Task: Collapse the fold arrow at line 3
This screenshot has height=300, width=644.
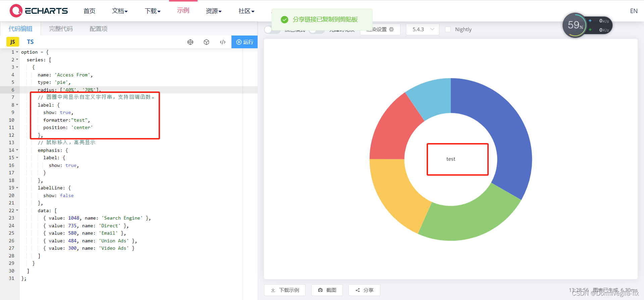Action: click(x=17, y=67)
